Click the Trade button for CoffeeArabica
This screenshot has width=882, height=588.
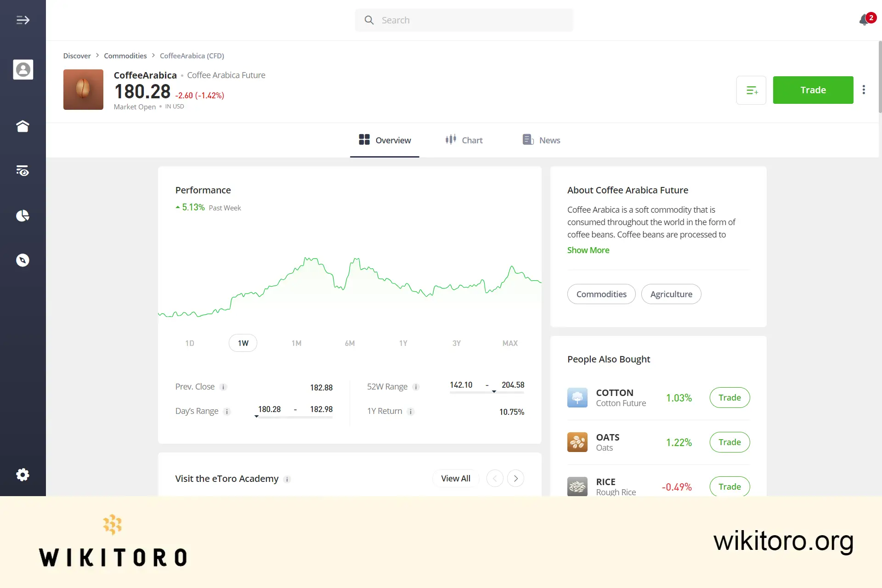coord(813,89)
